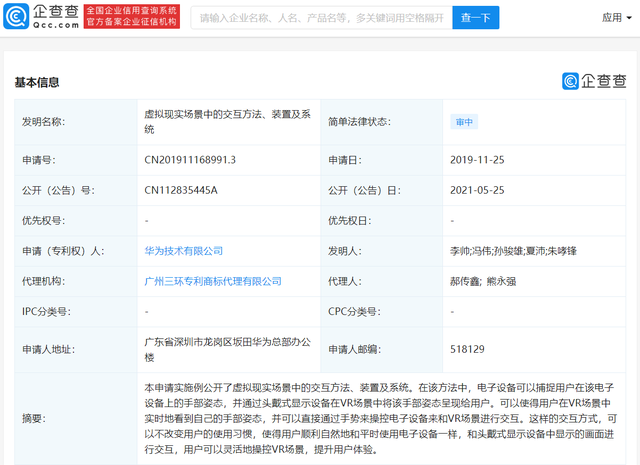Click the 审中 legal status badge
The width and height of the screenshot is (640, 465).
pos(465,122)
